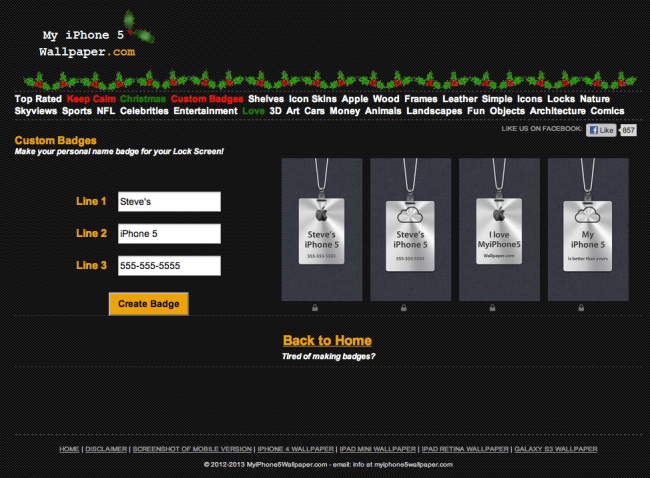Click the copyright email text in footer
This screenshot has width=650, height=478.
pyautogui.click(x=328, y=464)
